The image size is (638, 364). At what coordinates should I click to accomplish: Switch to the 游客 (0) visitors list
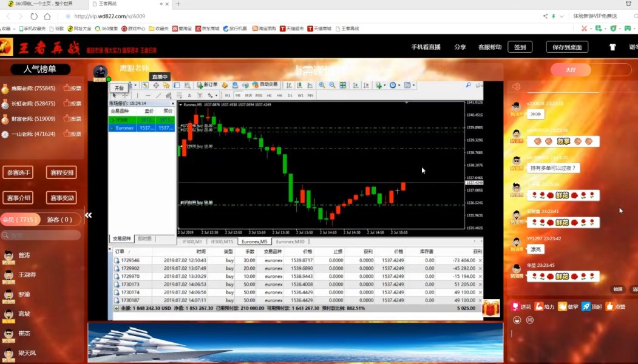point(59,220)
